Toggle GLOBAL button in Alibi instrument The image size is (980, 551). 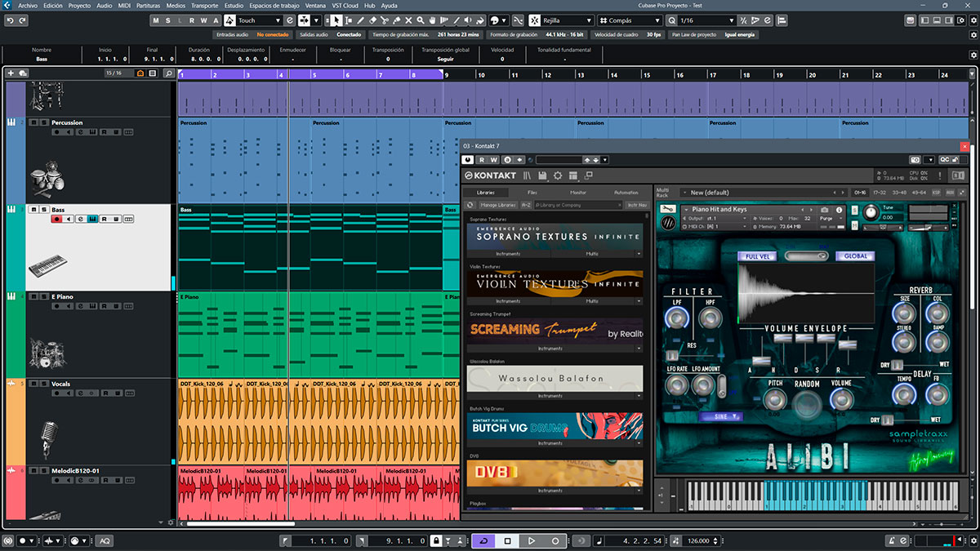(x=855, y=256)
